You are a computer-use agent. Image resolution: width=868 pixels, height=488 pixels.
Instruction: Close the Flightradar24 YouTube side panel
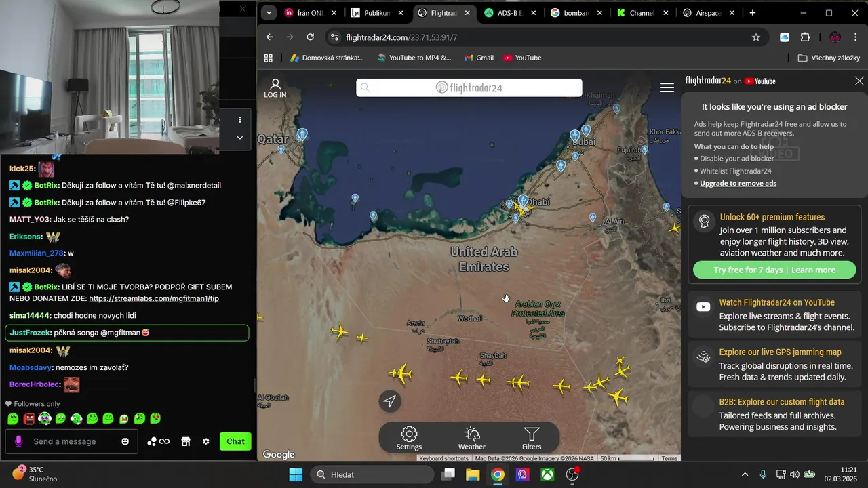(859, 81)
